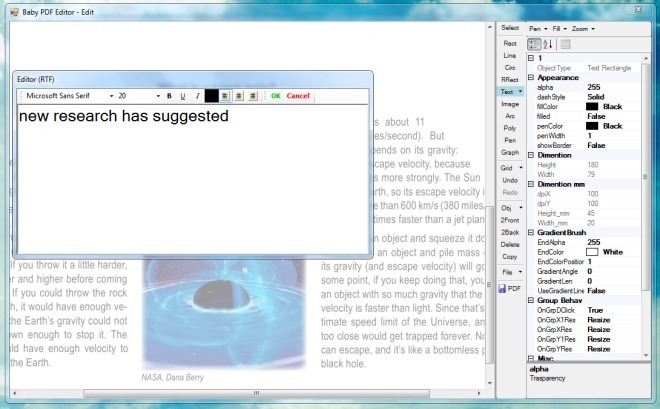Viewport: 660px width, 409px height.
Task: Choose the Circ drawing tool
Action: (x=510, y=68)
